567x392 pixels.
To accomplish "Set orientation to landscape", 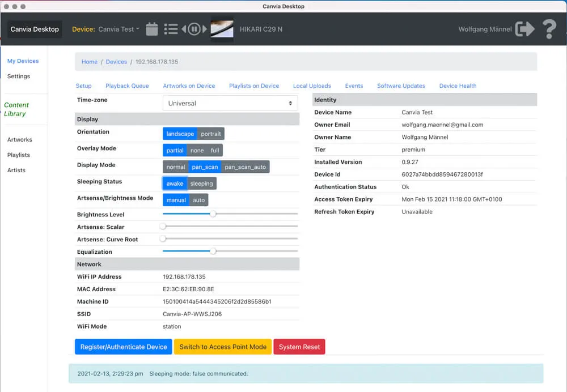I will [x=180, y=134].
